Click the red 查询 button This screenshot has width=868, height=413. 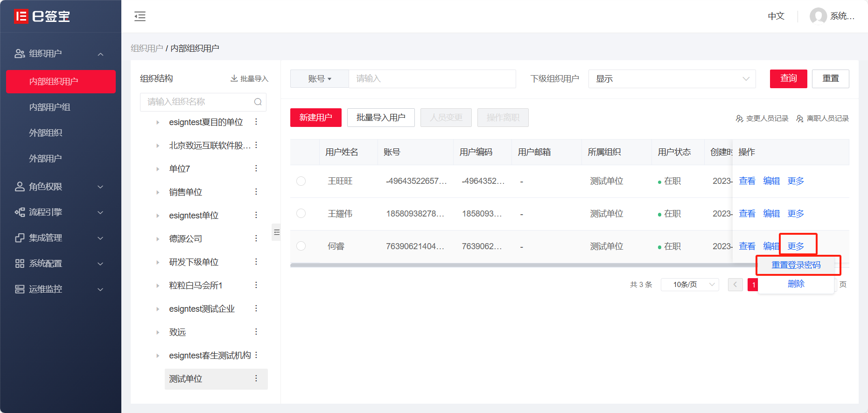[788, 78]
